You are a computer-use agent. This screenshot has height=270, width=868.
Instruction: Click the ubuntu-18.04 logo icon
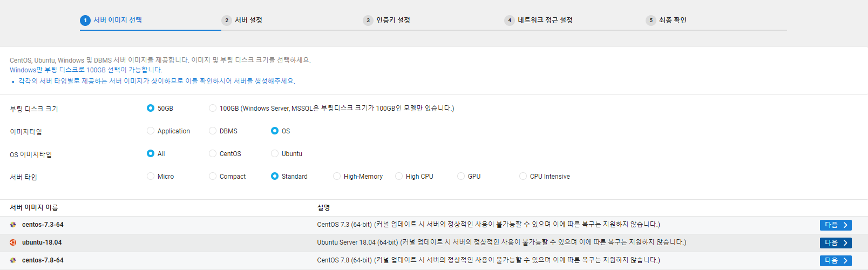point(13,242)
